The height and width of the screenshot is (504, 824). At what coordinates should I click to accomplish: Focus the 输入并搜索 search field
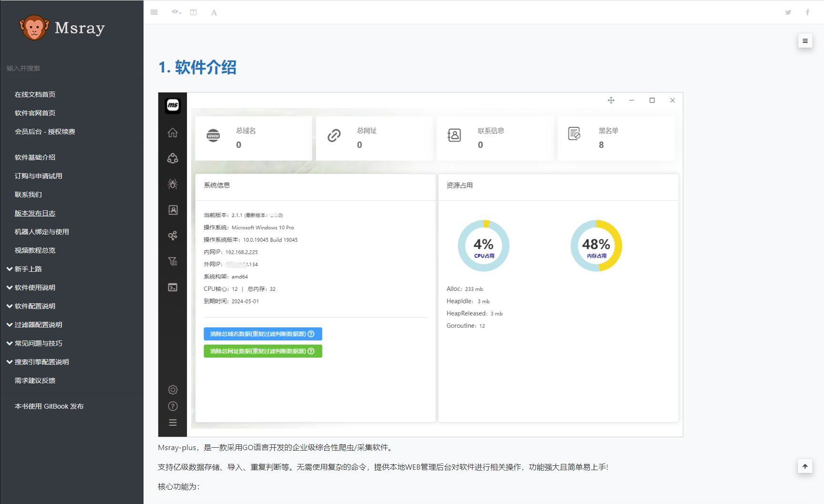[72, 68]
